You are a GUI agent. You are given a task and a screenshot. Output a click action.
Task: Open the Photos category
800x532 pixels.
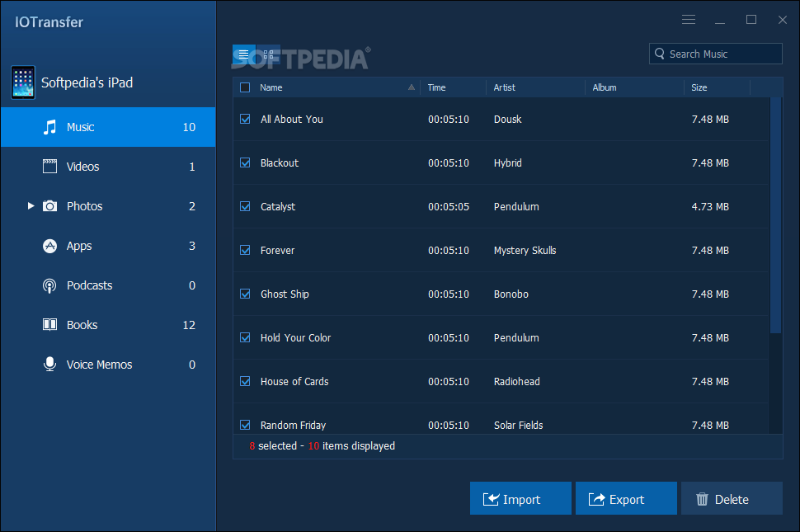(x=108, y=206)
